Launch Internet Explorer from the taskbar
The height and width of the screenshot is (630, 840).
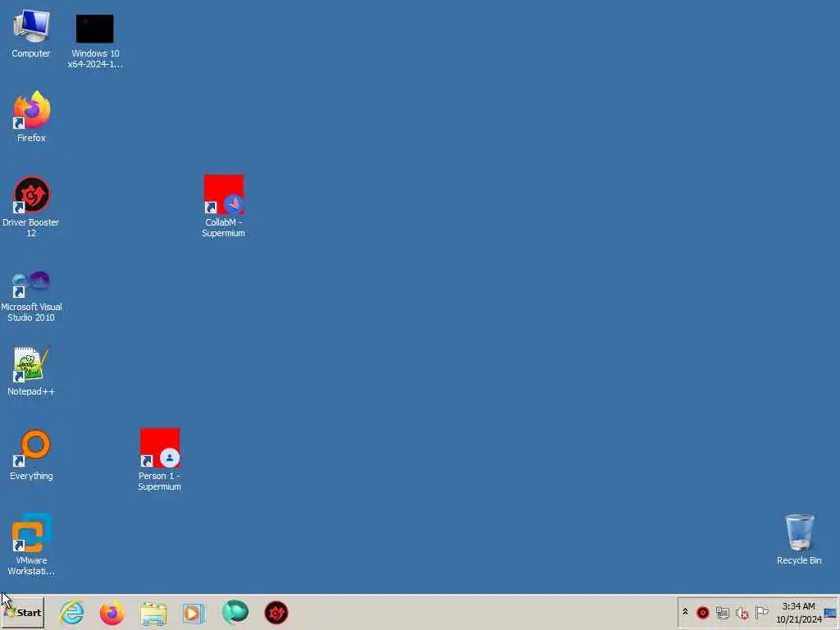[72, 613]
